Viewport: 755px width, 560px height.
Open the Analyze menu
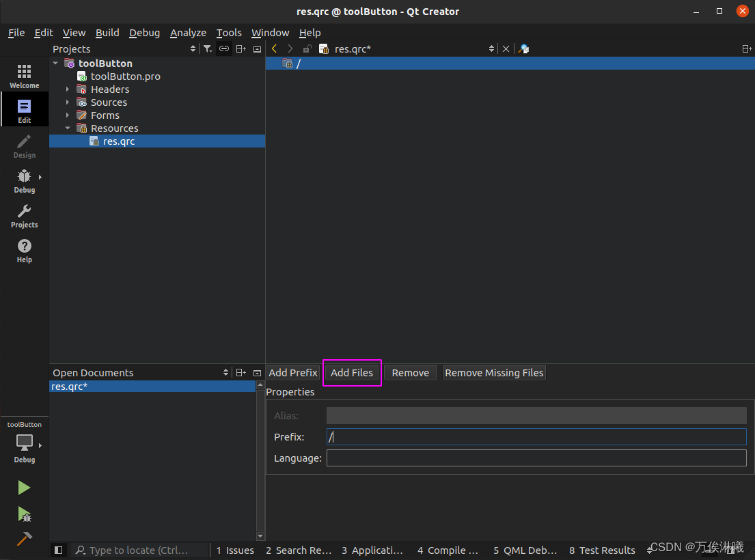pyautogui.click(x=188, y=33)
